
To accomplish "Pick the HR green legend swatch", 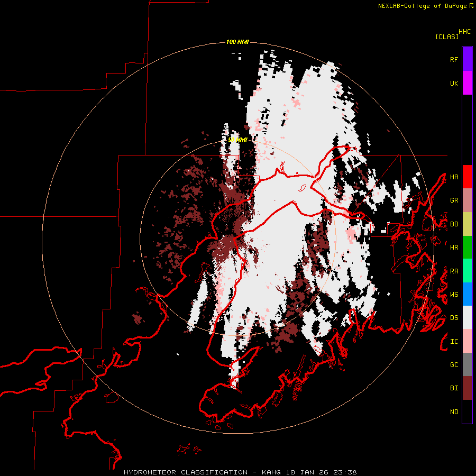I will point(467,248).
